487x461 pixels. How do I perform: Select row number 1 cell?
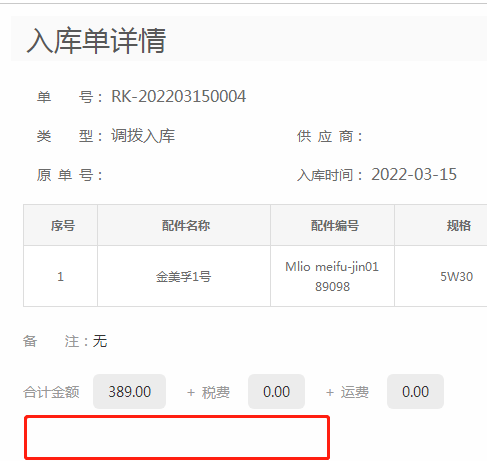pyautogui.click(x=60, y=276)
